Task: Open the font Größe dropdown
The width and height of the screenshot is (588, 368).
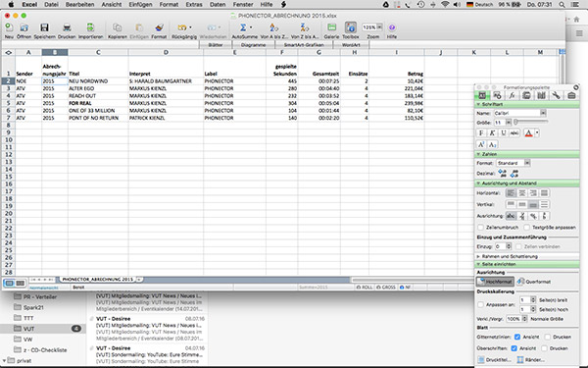Action: tap(509, 123)
